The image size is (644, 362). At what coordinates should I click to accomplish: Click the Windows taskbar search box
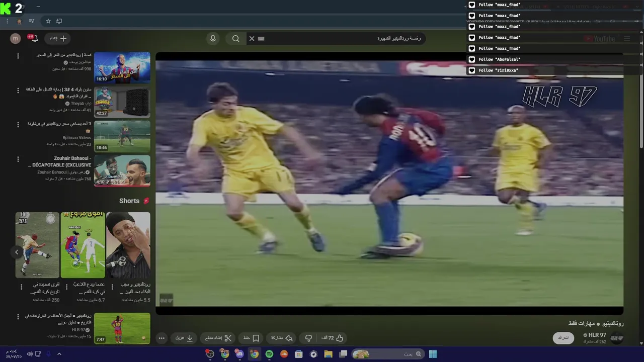click(387, 354)
